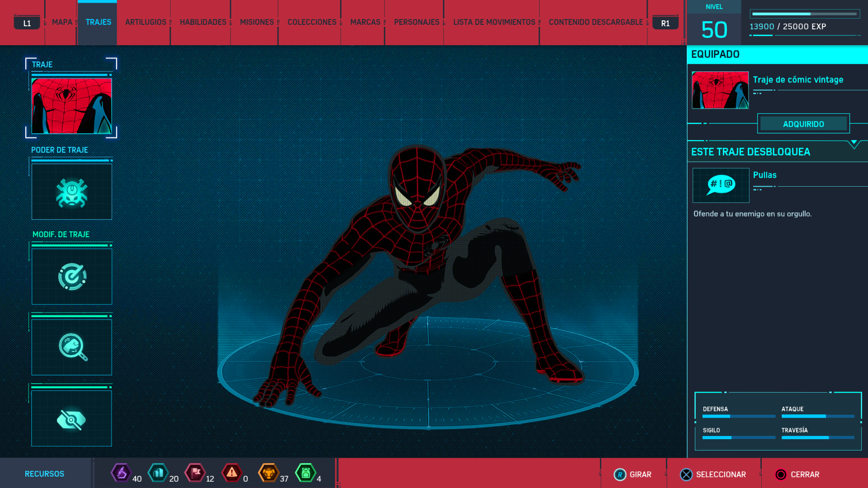The height and width of the screenshot is (488, 868).
Task: Open the third suit mod crossed-eye slot
Action: click(72, 419)
